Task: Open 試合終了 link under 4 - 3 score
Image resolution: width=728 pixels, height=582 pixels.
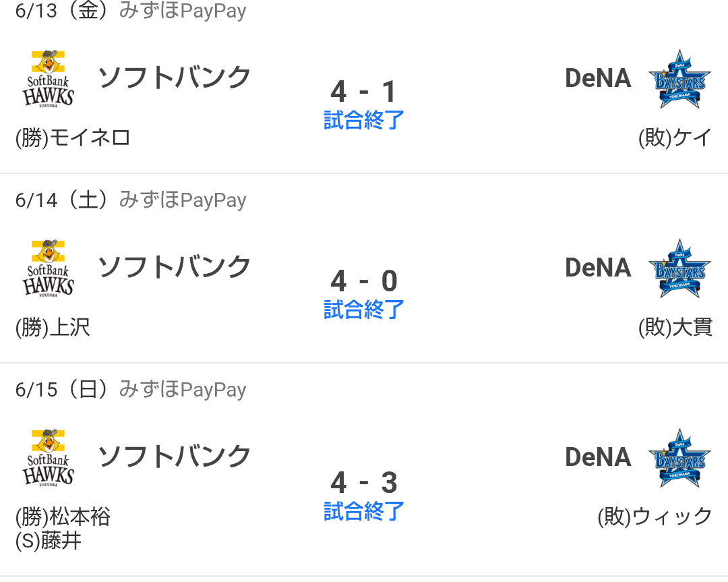Action: tap(364, 511)
